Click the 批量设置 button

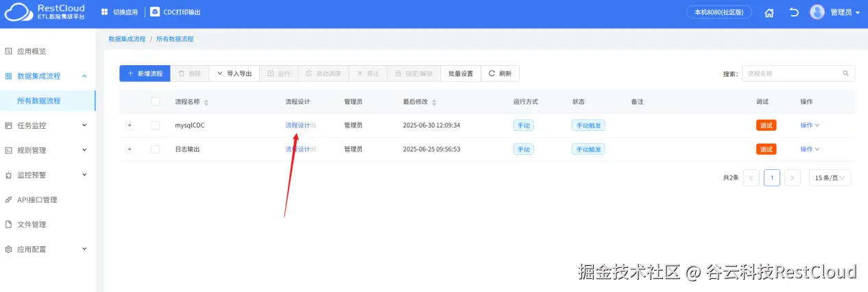pyautogui.click(x=461, y=73)
